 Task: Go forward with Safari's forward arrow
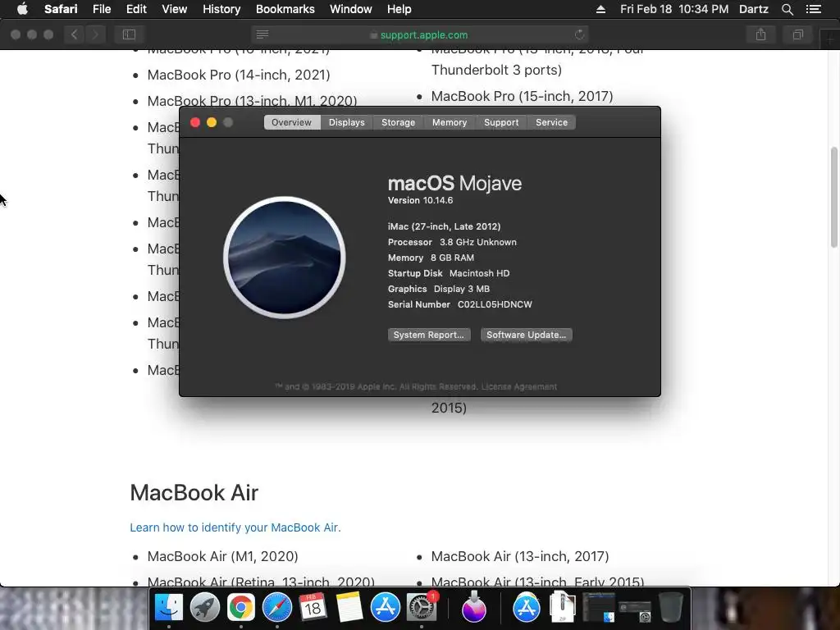95,34
